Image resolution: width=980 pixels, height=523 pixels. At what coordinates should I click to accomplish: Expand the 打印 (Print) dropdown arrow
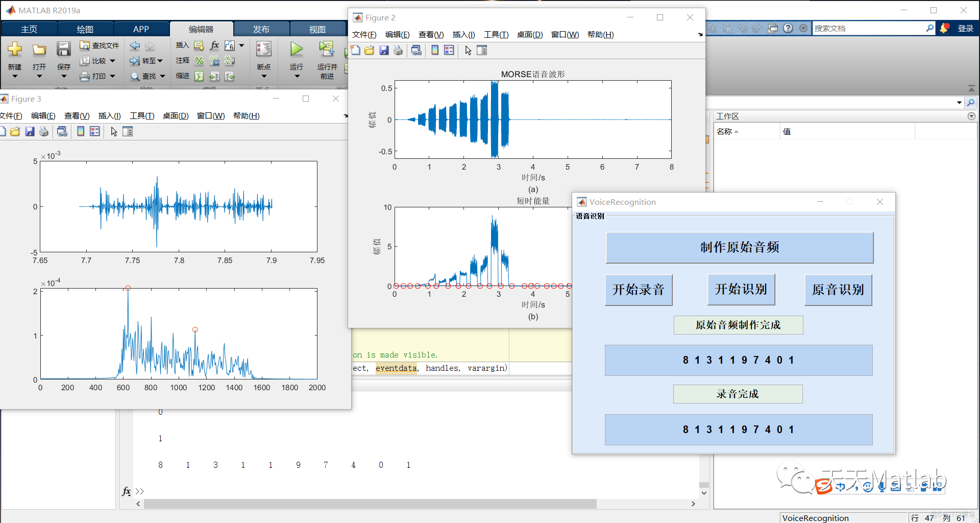tap(113, 76)
